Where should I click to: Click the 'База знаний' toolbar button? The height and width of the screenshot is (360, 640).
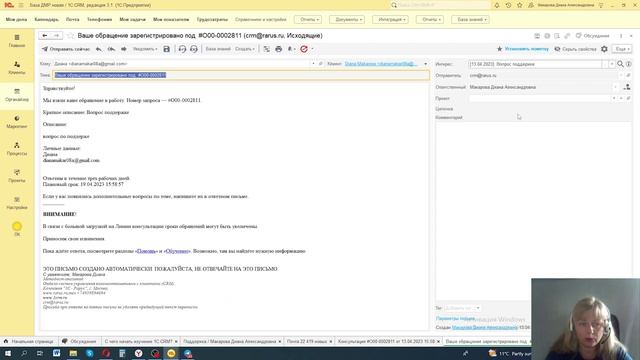pos(218,49)
